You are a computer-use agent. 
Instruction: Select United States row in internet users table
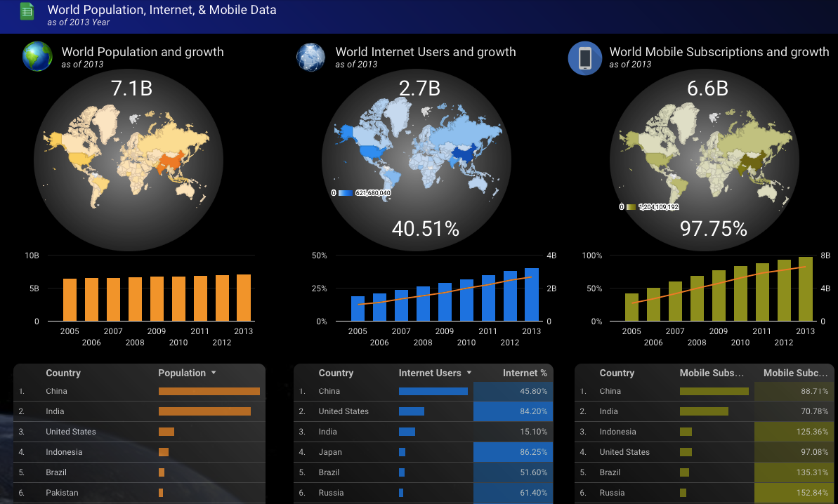coord(424,411)
